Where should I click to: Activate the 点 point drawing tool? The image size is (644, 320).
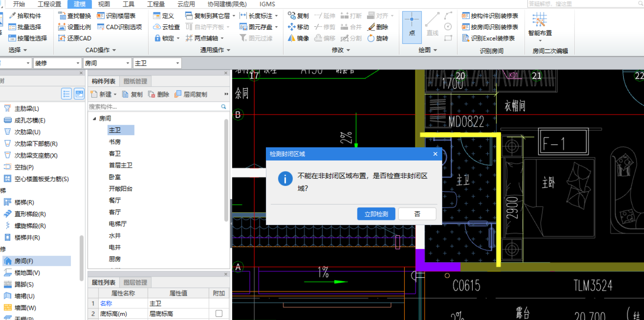coord(412,27)
